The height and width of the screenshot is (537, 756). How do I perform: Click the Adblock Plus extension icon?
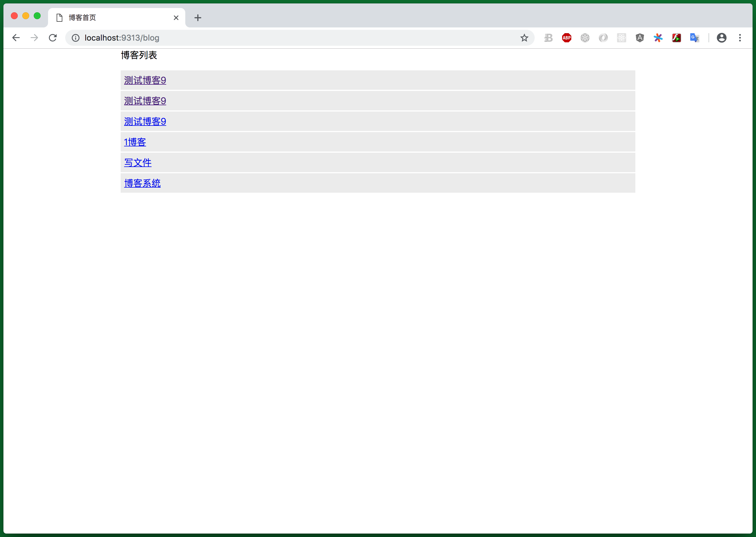[x=567, y=38]
